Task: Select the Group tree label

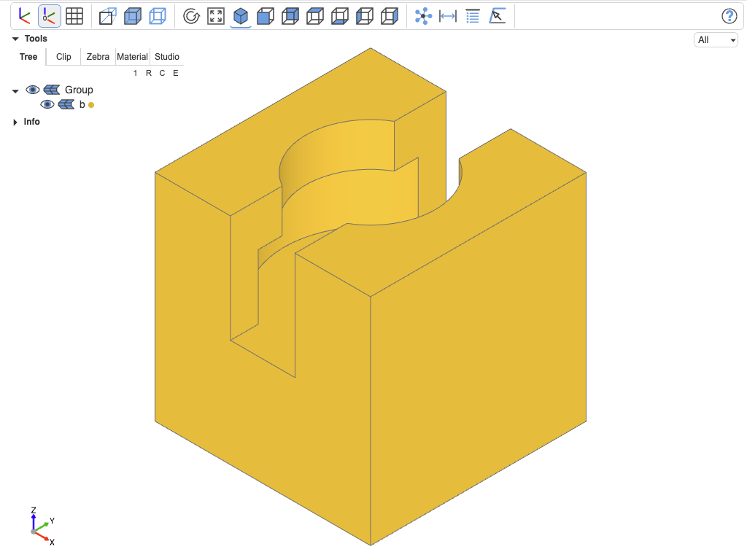Action: click(79, 90)
